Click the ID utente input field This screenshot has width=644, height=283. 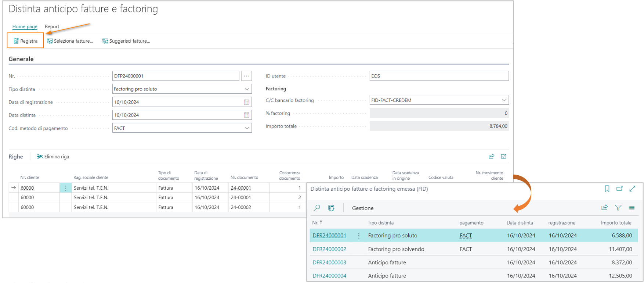[x=439, y=76]
